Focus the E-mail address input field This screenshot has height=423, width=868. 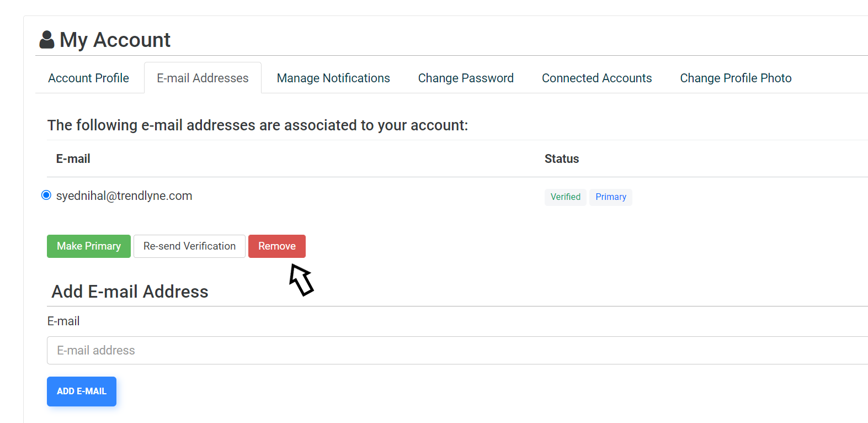click(457, 351)
